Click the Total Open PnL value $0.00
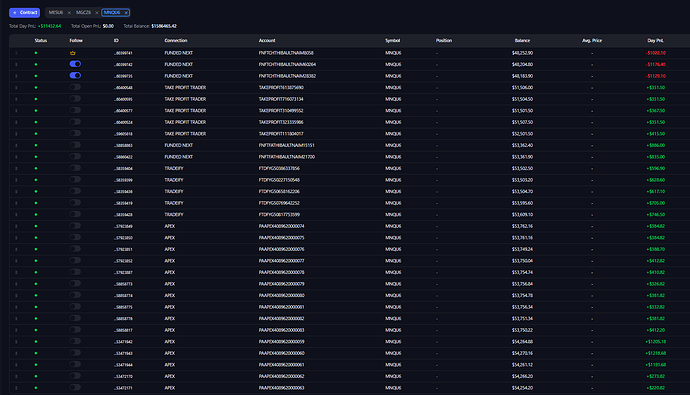The width and height of the screenshot is (690, 395). (108, 26)
